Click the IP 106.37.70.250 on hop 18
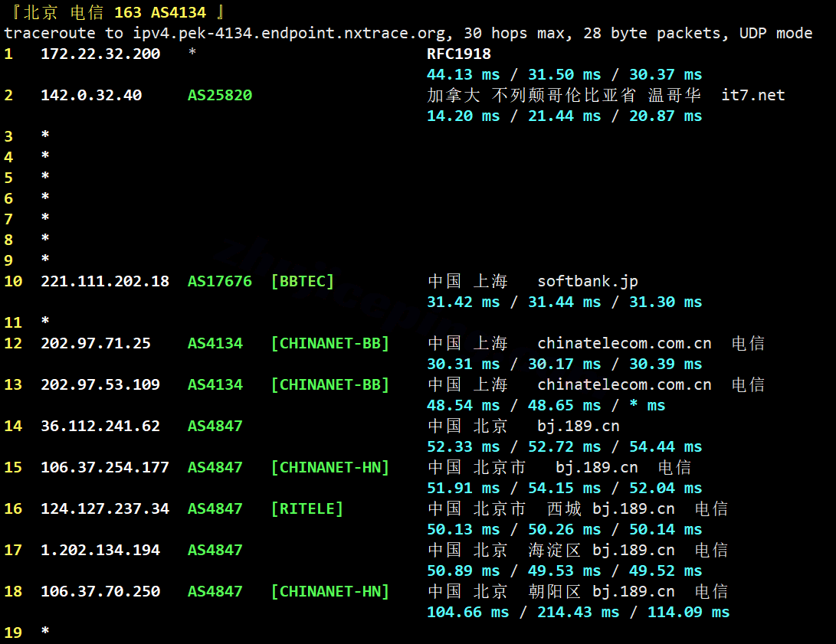The width and height of the screenshot is (836, 644). 100,591
